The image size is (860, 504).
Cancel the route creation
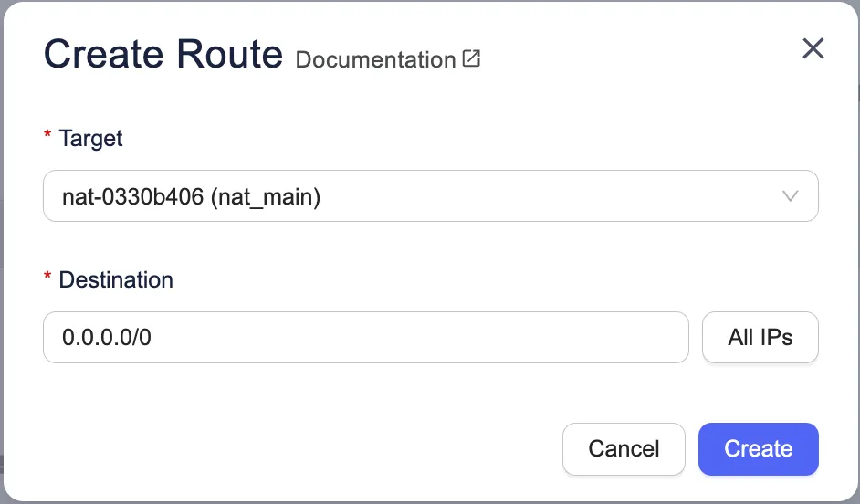pyautogui.click(x=624, y=449)
